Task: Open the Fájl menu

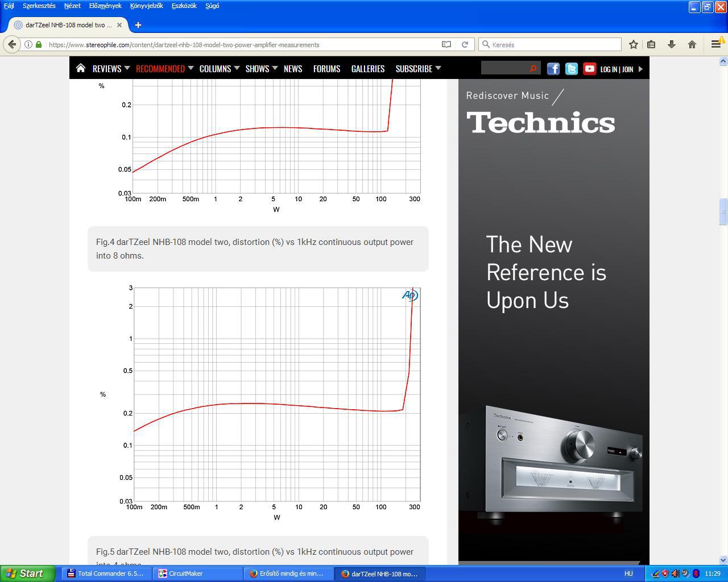Action: click(9, 6)
